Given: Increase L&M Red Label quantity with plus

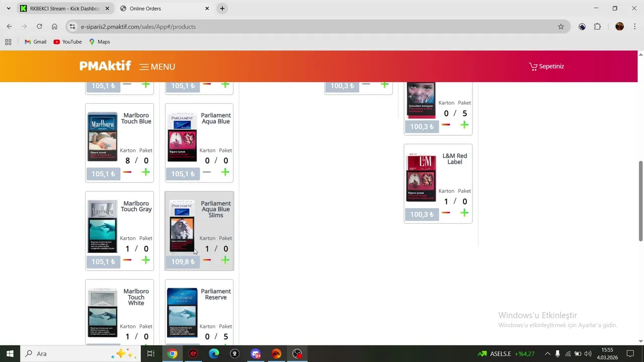Looking at the screenshot, I should [464, 213].
